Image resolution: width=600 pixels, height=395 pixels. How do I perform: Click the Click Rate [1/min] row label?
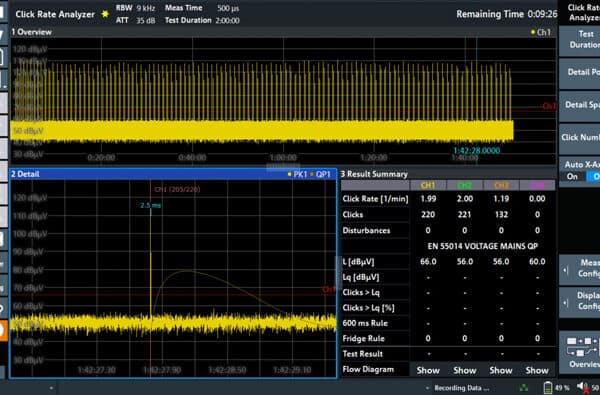[x=375, y=199]
